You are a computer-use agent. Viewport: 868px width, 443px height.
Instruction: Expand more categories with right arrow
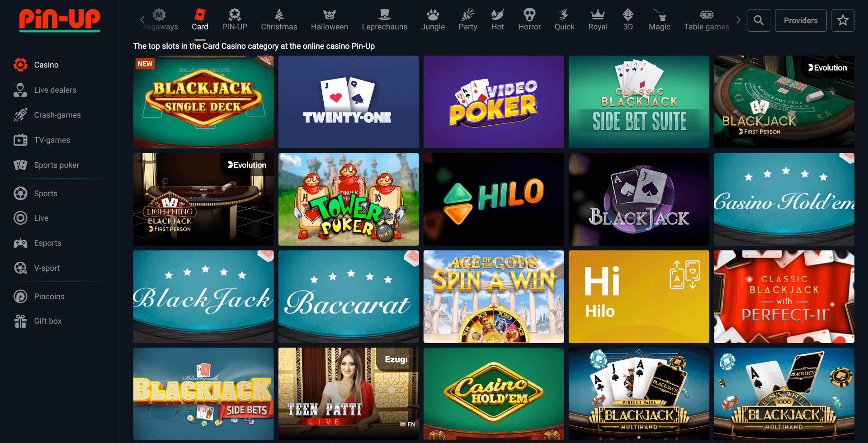tap(739, 20)
